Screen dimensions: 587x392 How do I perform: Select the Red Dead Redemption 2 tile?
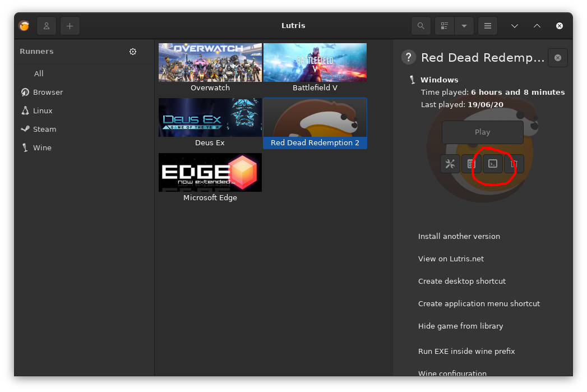tap(315, 123)
